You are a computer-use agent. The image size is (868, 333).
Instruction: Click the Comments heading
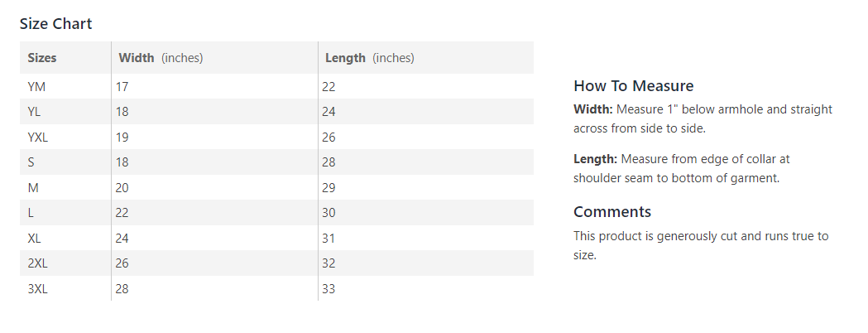(612, 211)
